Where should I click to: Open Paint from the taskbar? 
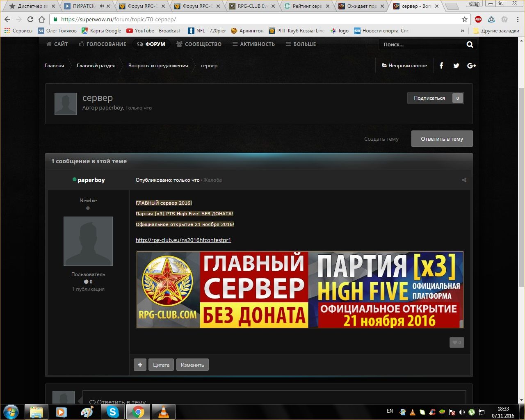point(87,412)
